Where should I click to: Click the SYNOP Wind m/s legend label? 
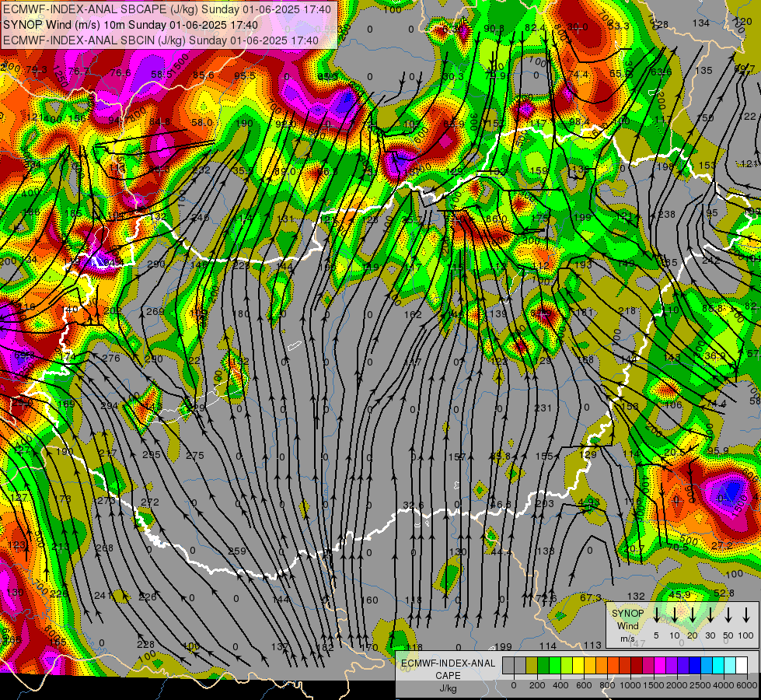coord(627,625)
